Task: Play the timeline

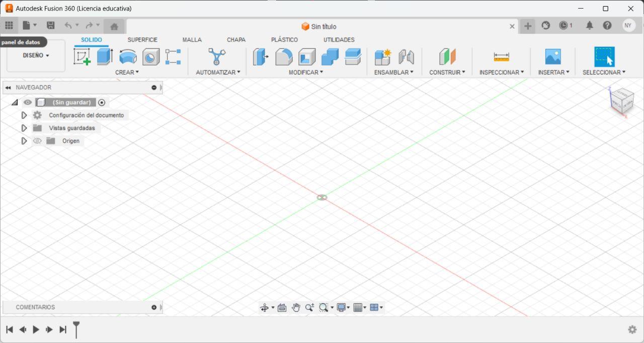Action: [36, 329]
